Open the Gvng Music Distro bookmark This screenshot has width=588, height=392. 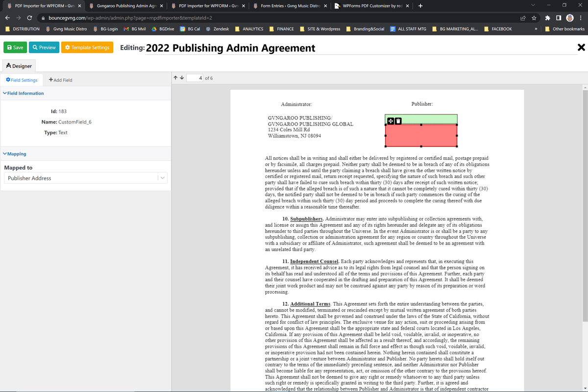click(x=66, y=29)
